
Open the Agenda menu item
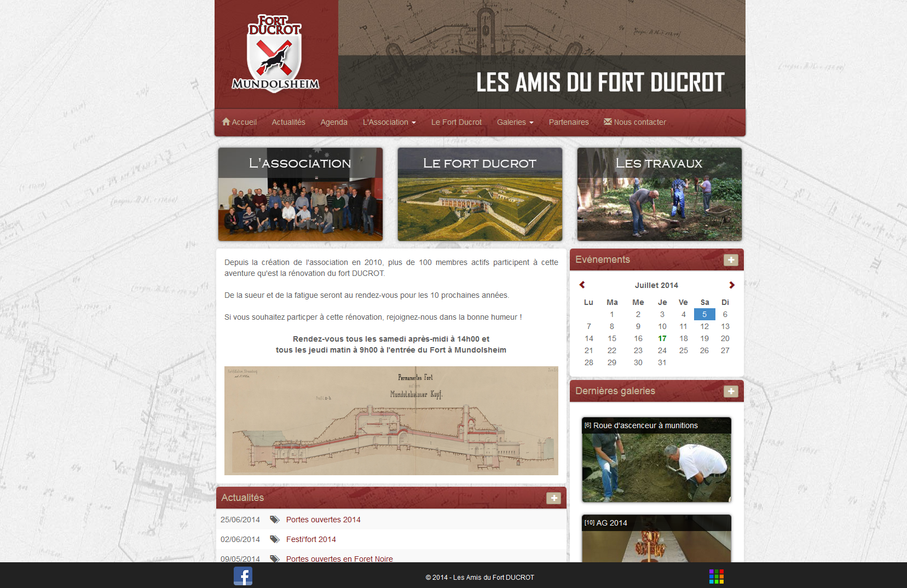334,122
